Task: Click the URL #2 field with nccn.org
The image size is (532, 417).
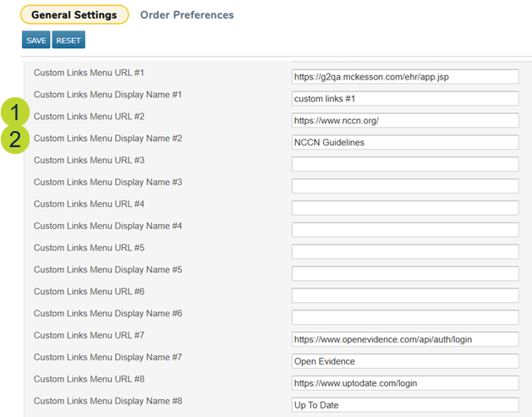Action: [x=404, y=120]
